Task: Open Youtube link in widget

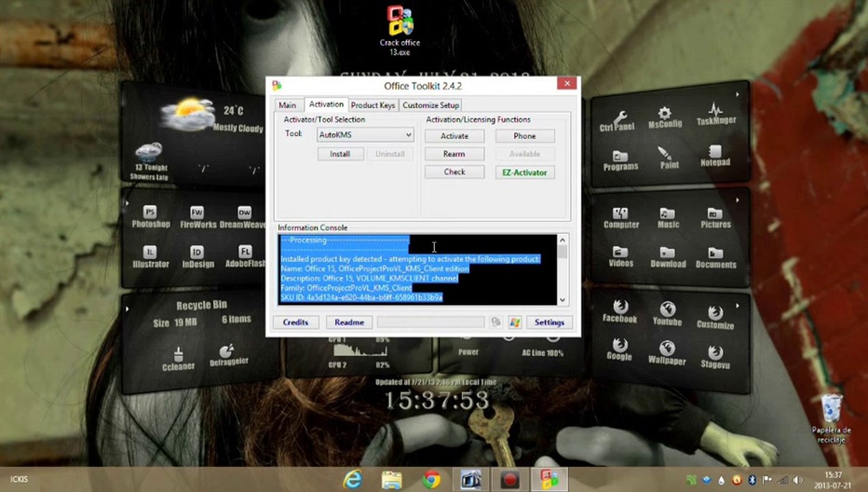Action: pyautogui.click(x=667, y=314)
